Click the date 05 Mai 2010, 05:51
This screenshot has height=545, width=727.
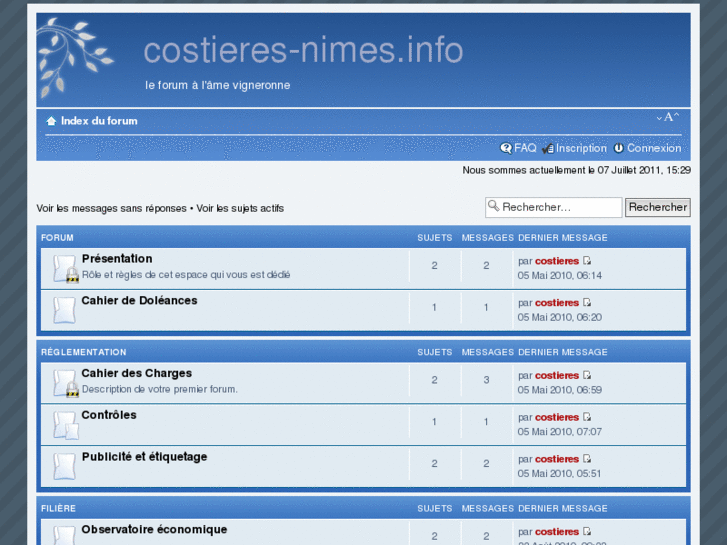click(x=559, y=474)
